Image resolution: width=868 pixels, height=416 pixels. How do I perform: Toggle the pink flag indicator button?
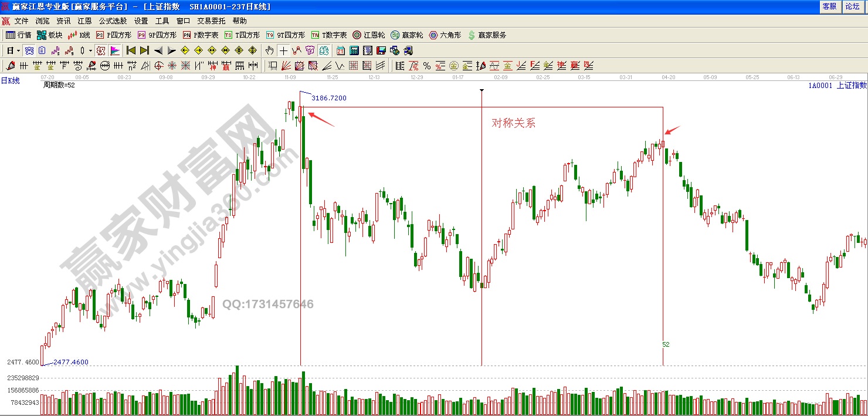(x=115, y=50)
